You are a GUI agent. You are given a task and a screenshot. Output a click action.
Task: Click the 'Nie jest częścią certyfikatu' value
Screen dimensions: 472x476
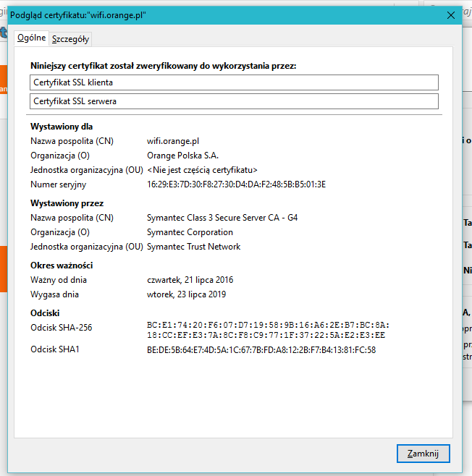(x=202, y=170)
